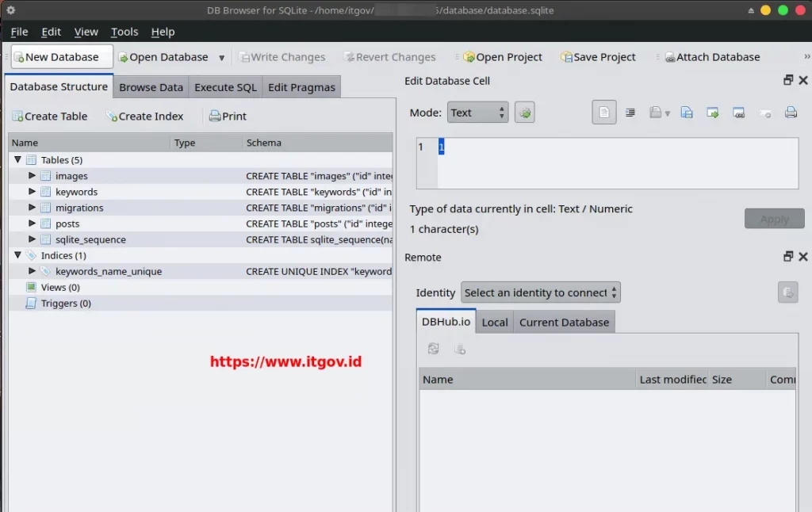812x512 pixels.
Task: Refresh the DBHub.io remote database list
Action: click(433, 349)
